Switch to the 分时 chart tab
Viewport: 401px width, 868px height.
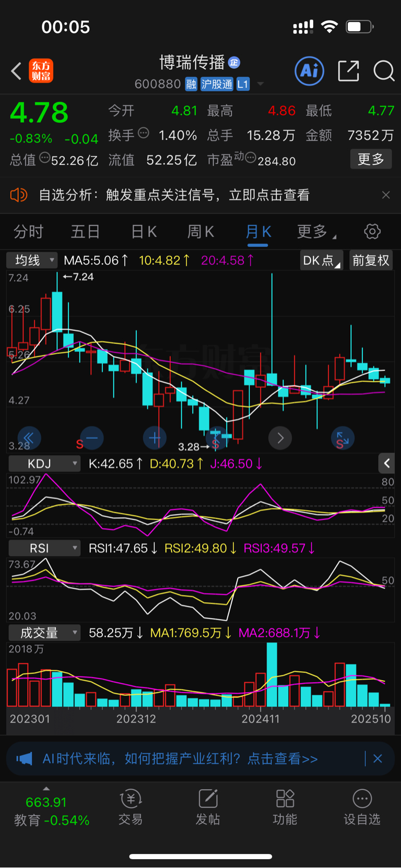[x=28, y=231]
